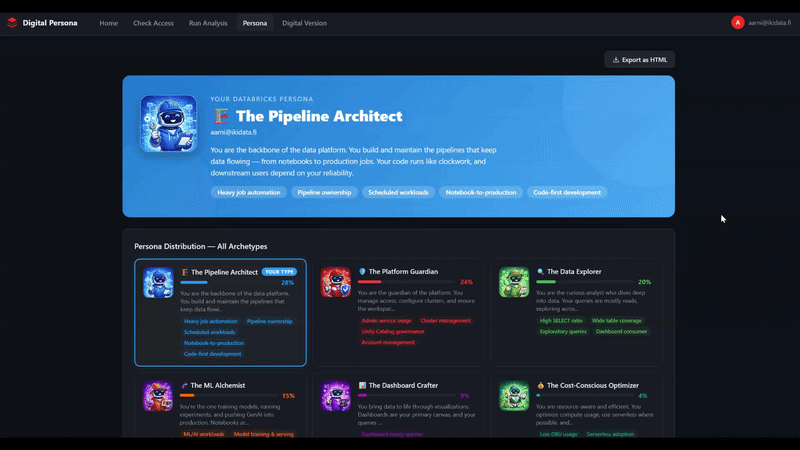
Task: Click the Cluster management tag
Action: [x=445, y=320]
